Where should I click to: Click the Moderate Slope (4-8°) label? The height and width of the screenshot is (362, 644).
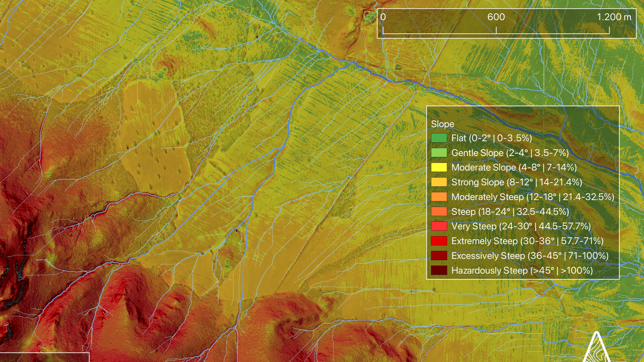click(x=514, y=167)
